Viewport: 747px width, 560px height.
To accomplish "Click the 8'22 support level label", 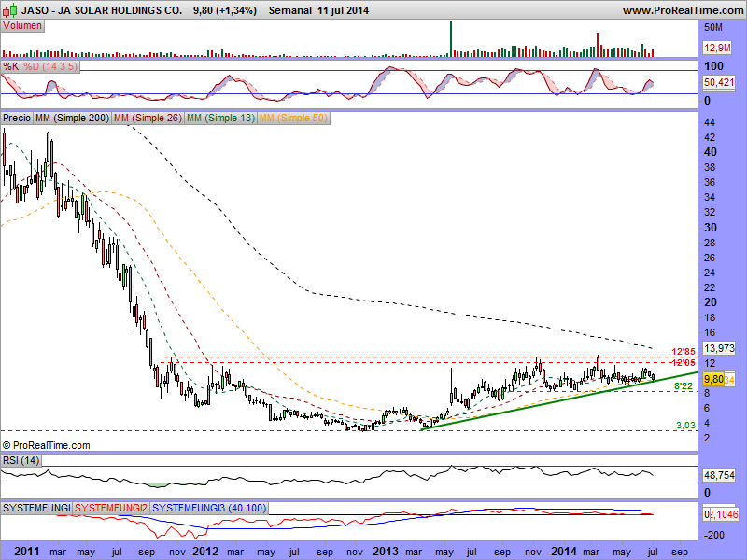I will [684, 386].
